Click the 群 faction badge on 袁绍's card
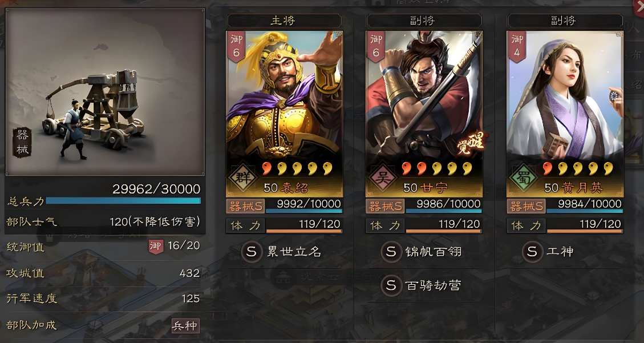Viewport: 644px width, 343px height. coord(243,178)
